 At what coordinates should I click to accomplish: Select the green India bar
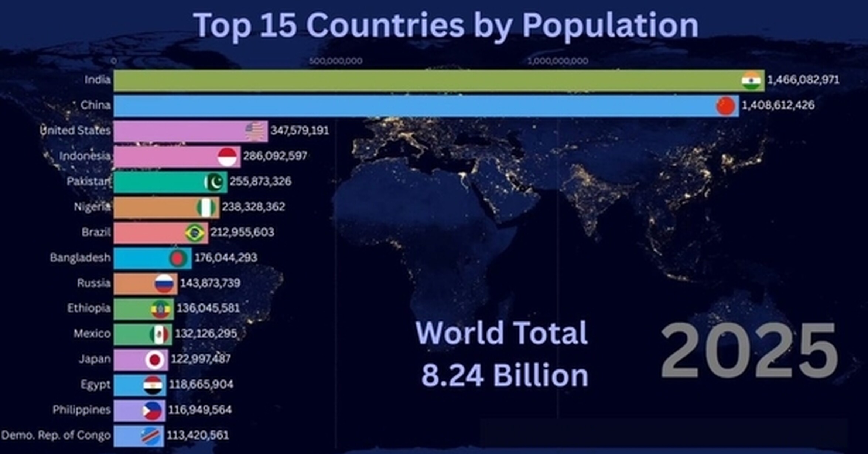tap(439, 80)
